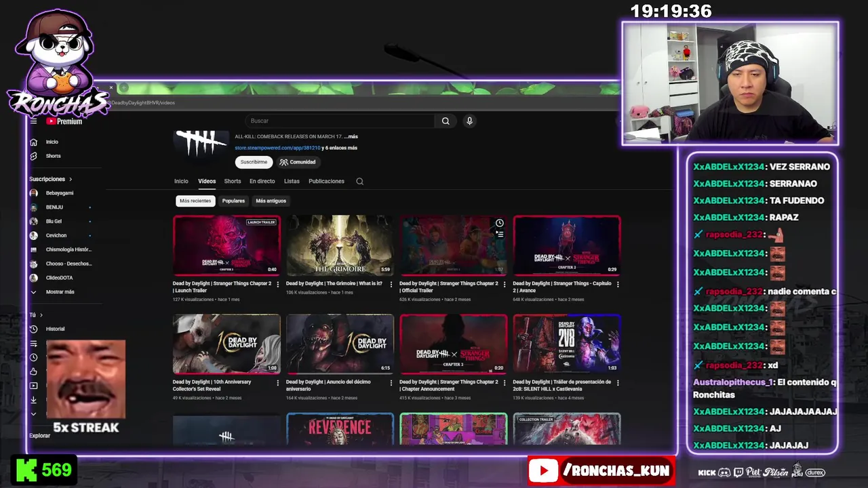Expand channel description with ...más
The image size is (868, 488).
point(351,137)
